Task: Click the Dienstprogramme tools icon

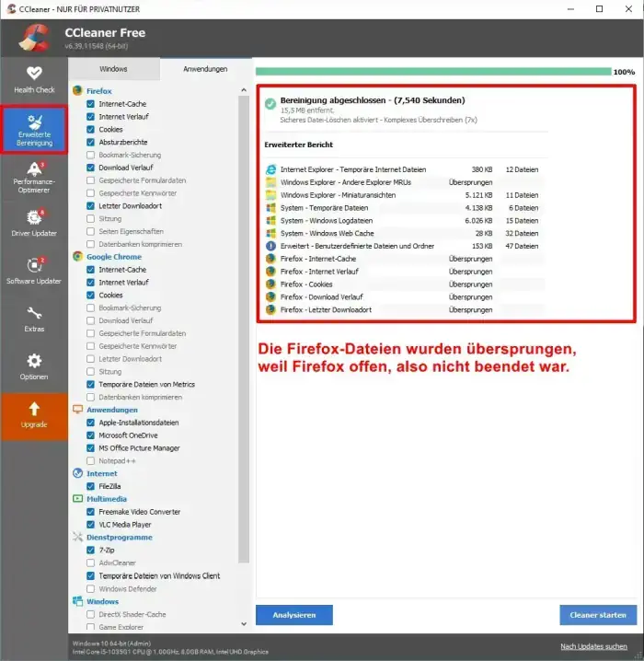Action: [x=77, y=537]
